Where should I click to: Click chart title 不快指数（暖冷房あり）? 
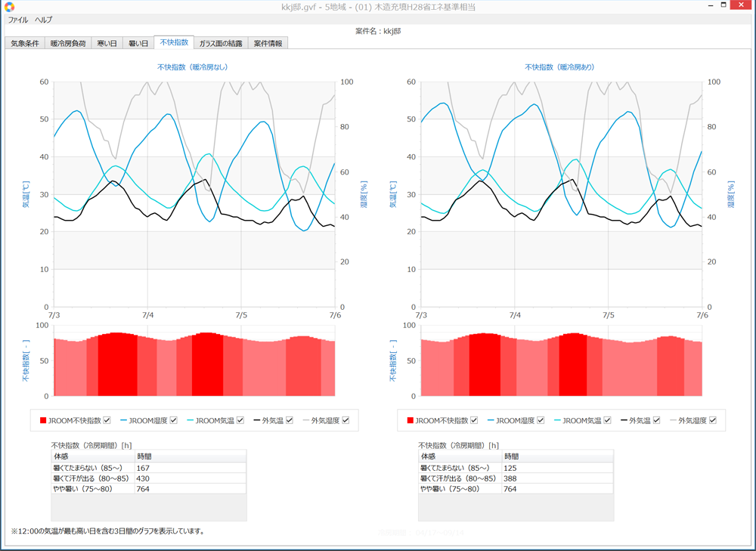559,67
